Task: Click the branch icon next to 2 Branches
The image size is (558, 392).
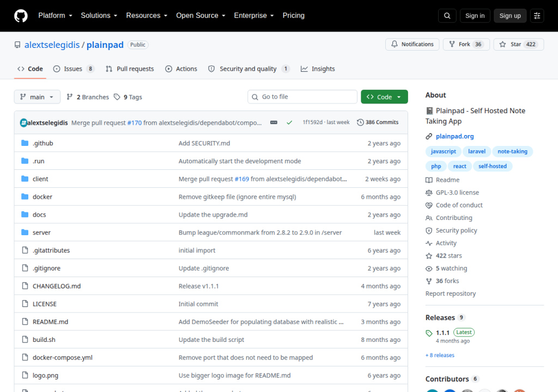Action: pos(70,97)
